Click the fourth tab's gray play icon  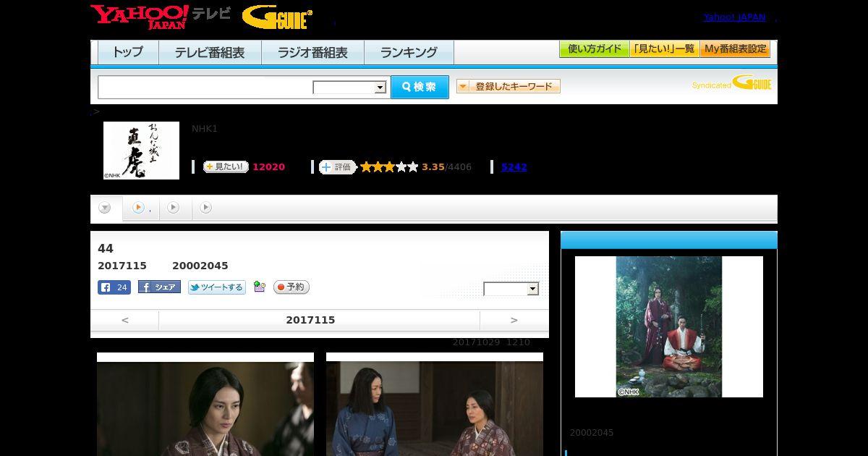click(x=206, y=208)
